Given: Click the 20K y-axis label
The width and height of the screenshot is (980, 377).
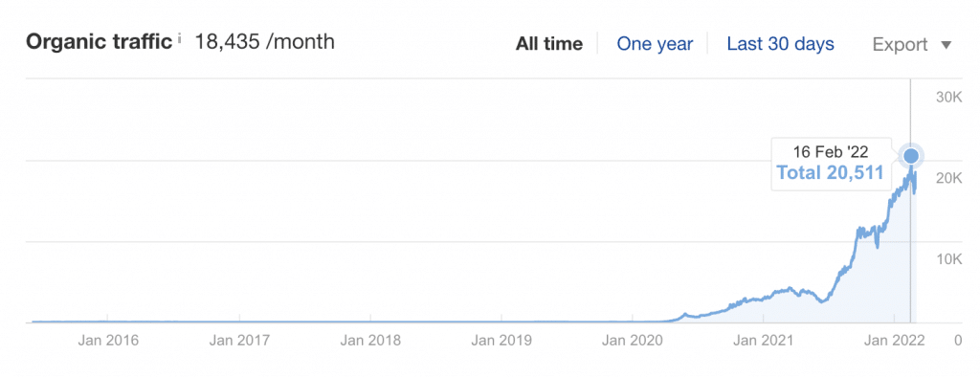Looking at the screenshot, I should [948, 178].
